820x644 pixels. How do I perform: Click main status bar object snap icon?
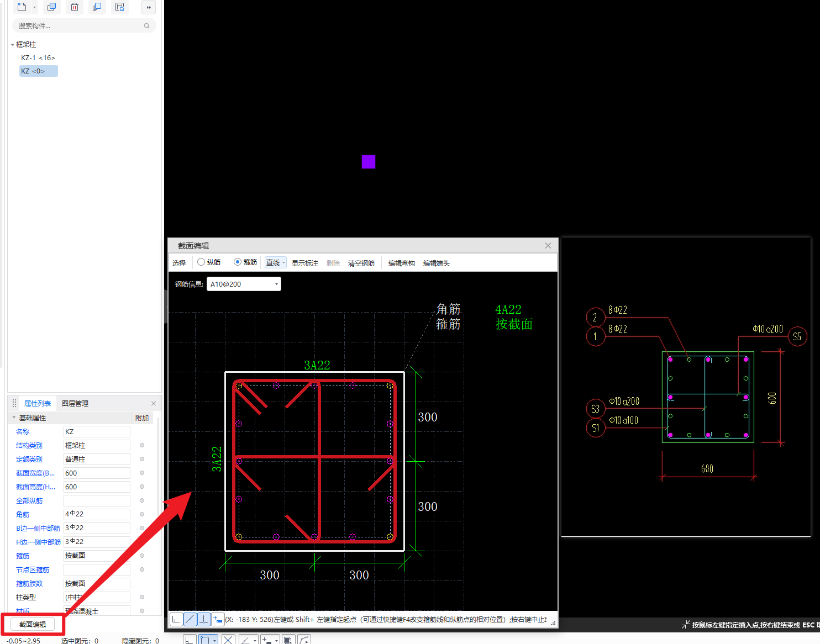205,640
